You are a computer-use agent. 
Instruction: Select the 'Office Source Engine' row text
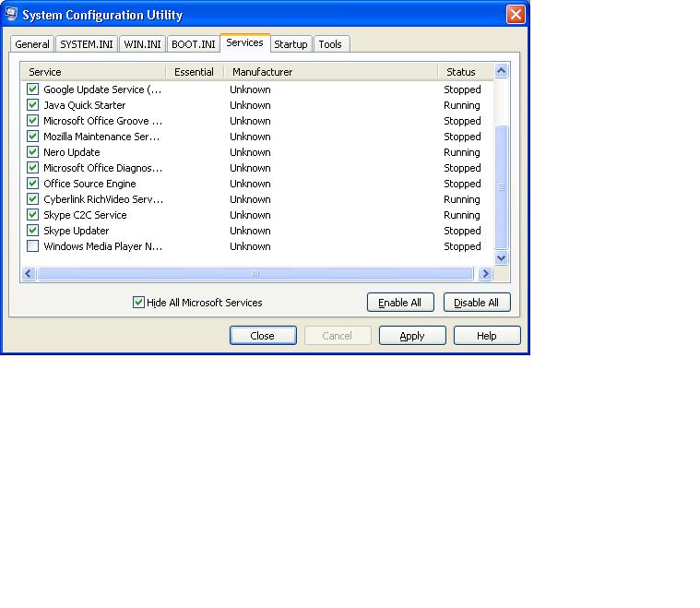pos(89,184)
